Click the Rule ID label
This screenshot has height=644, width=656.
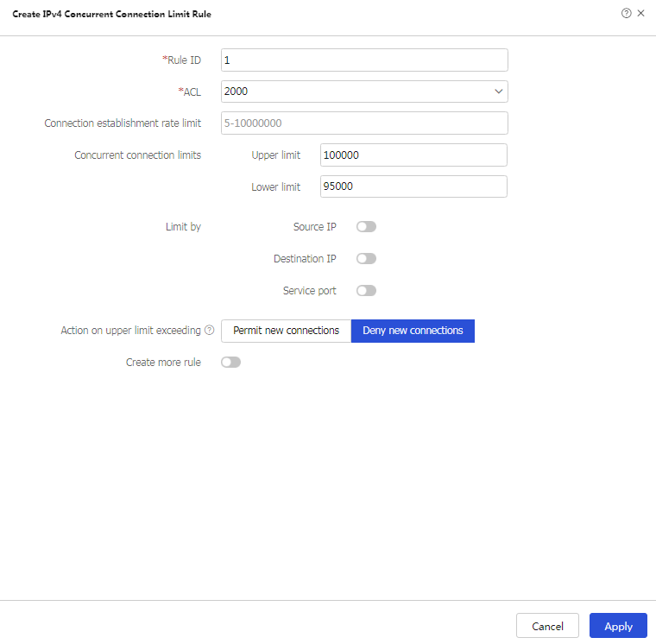tap(181, 60)
